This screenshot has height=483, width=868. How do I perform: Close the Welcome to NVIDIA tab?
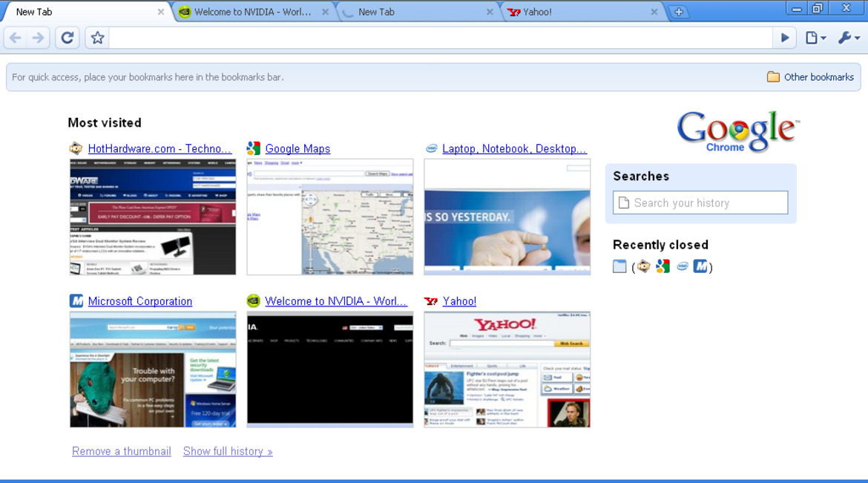coord(325,12)
